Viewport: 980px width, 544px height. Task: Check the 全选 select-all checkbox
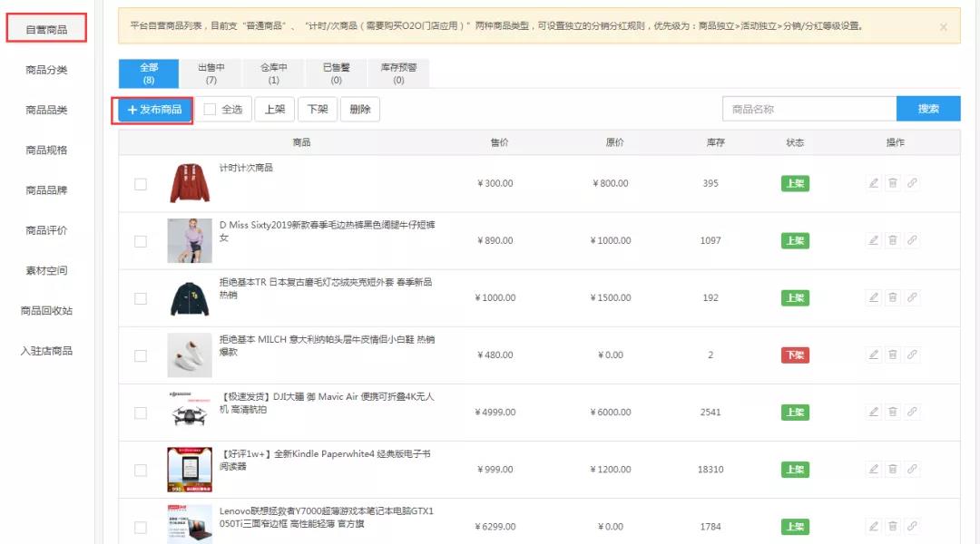(210, 109)
